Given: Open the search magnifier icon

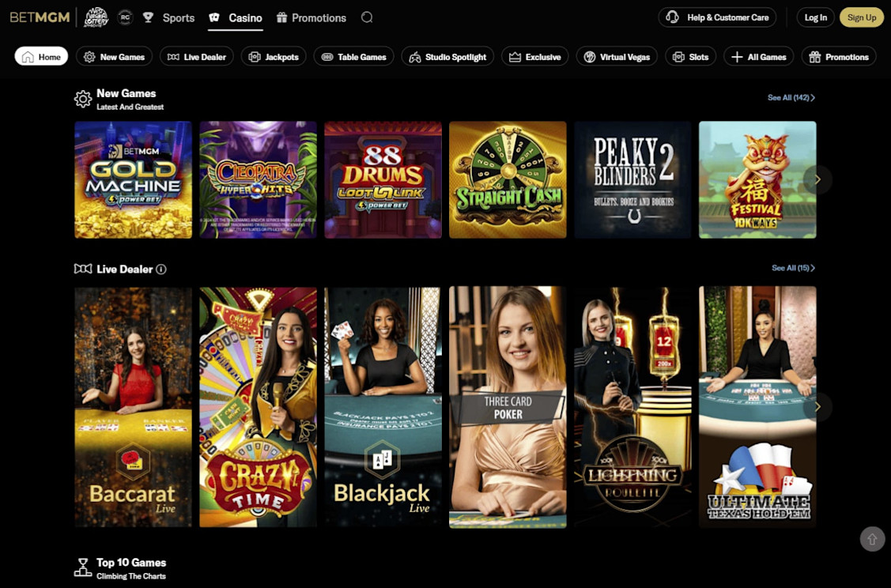Looking at the screenshot, I should point(367,17).
